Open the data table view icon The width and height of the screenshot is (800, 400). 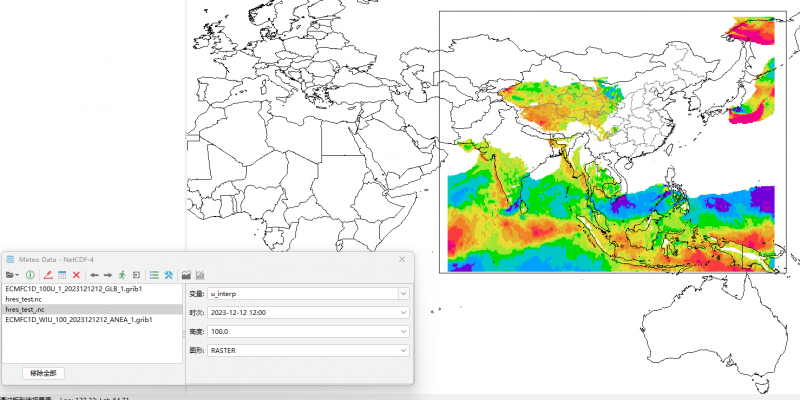coord(62,274)
